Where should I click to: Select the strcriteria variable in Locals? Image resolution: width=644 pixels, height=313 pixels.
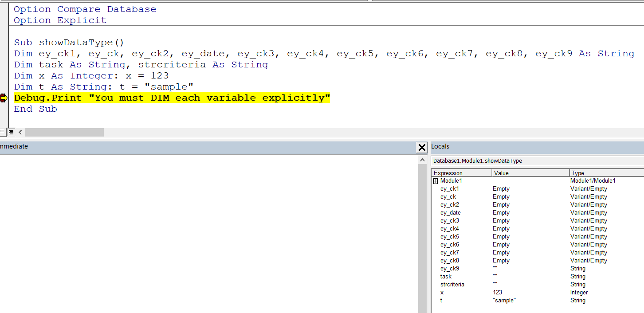click(452, 285)
